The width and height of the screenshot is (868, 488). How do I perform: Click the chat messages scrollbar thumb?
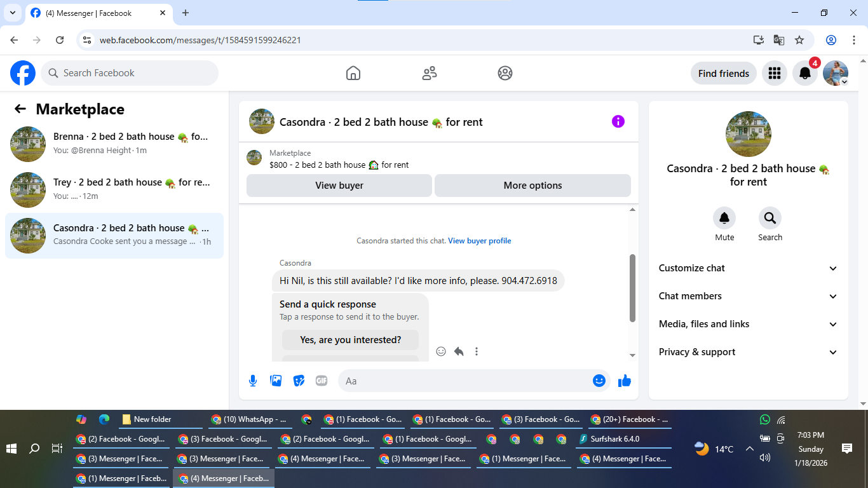click(x=632, y=288)
